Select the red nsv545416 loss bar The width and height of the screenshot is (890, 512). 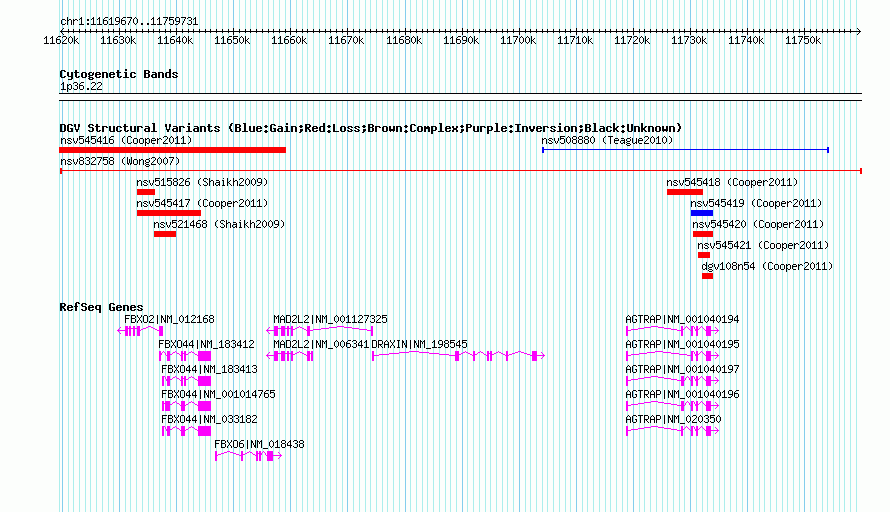pos(173,150)
